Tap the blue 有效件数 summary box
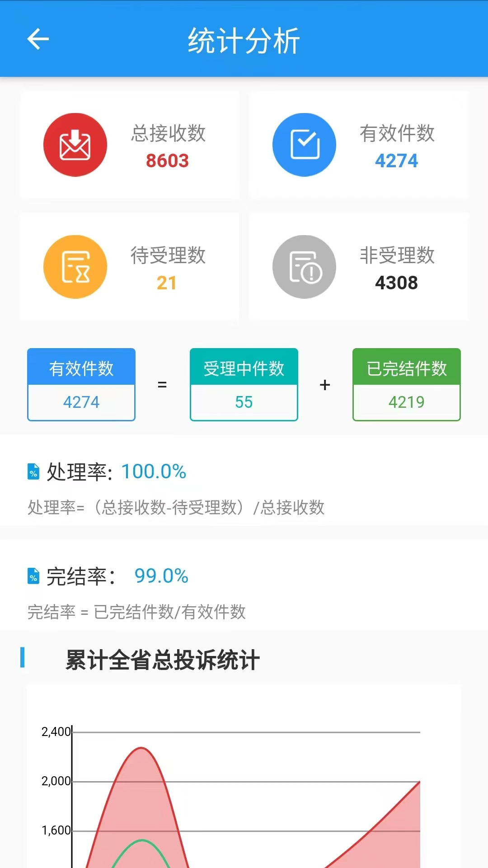Viewport: 488px width, 868px height. click(x=81, y=385)
